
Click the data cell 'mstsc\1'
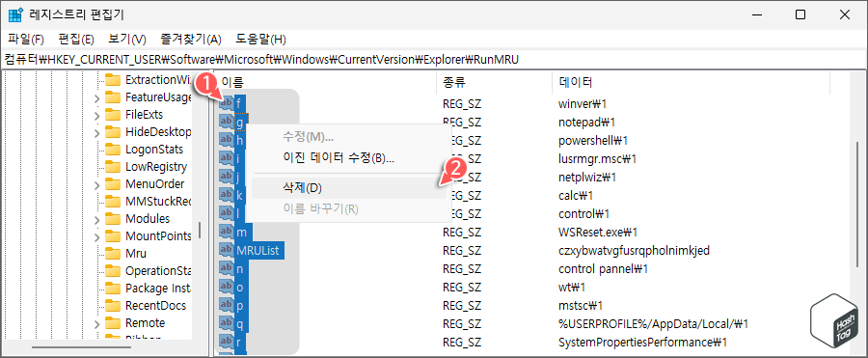581,305
